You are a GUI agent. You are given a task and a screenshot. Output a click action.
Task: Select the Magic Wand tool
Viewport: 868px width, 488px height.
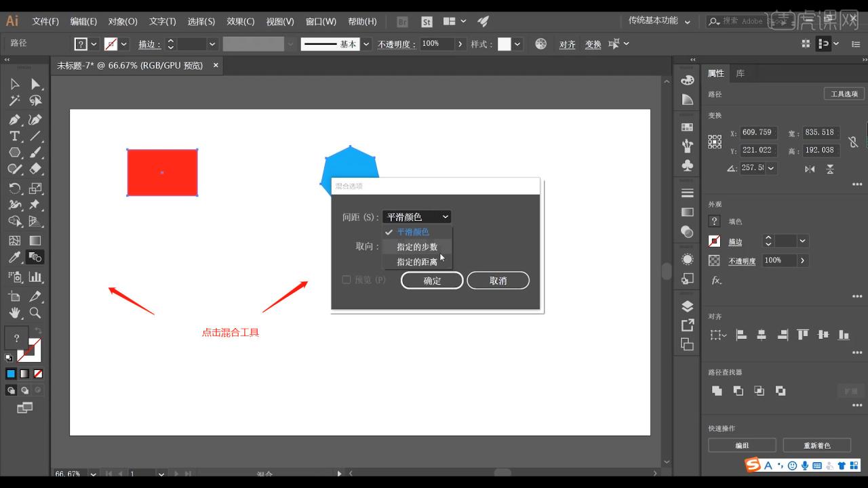tap(14, 101)
